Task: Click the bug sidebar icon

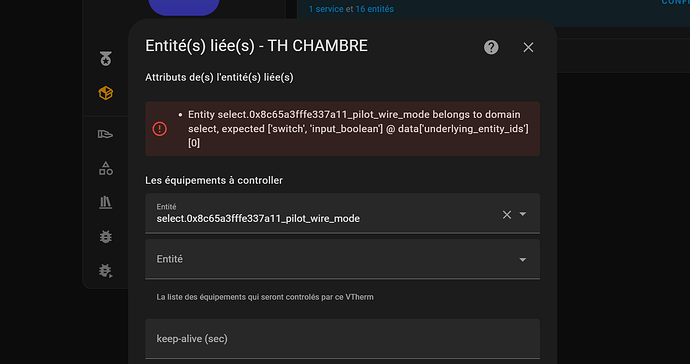Action: [x=106, y=237]
